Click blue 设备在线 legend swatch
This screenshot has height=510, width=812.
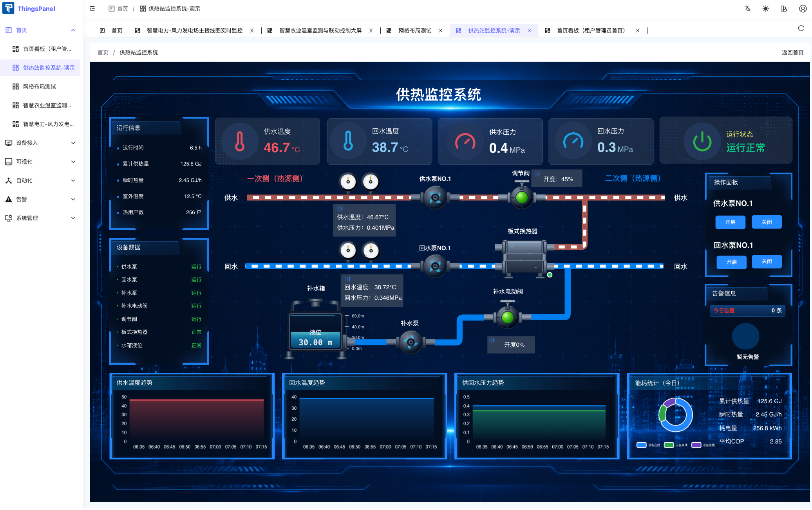(641, 445)
